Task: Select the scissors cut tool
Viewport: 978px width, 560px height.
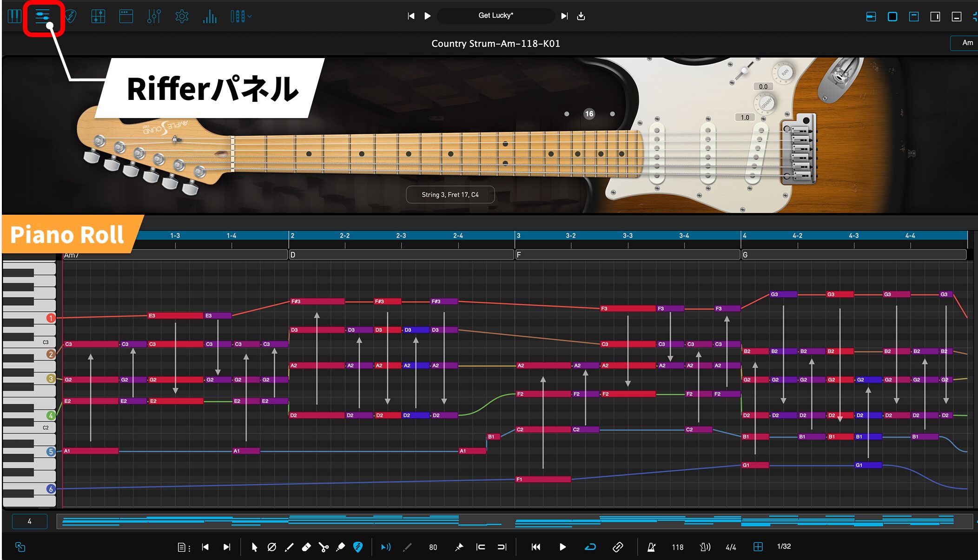Action: point(324,547)
